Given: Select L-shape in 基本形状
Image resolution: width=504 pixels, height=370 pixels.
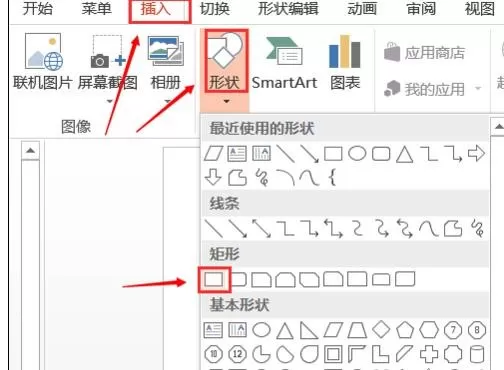Looking at the screenshot, I should [381, 354].
